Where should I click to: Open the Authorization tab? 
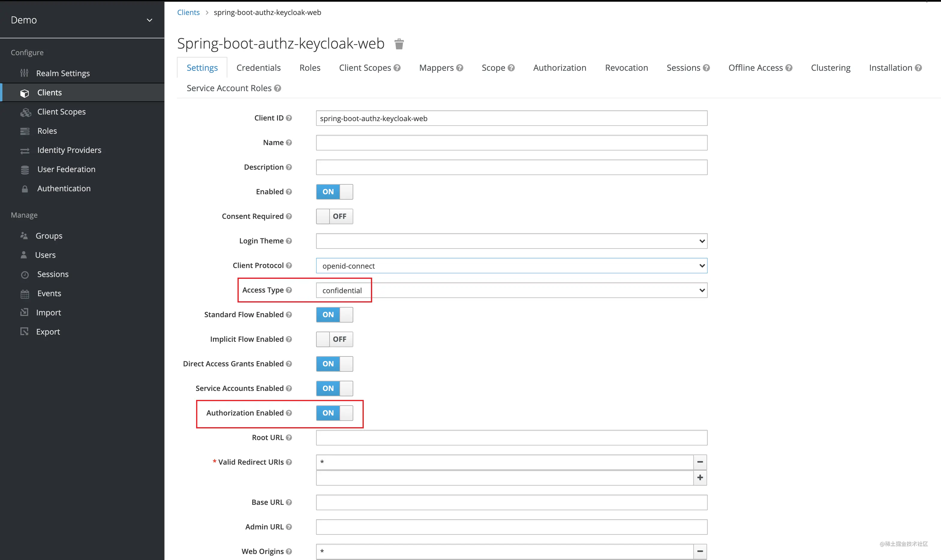click(560, 68)
